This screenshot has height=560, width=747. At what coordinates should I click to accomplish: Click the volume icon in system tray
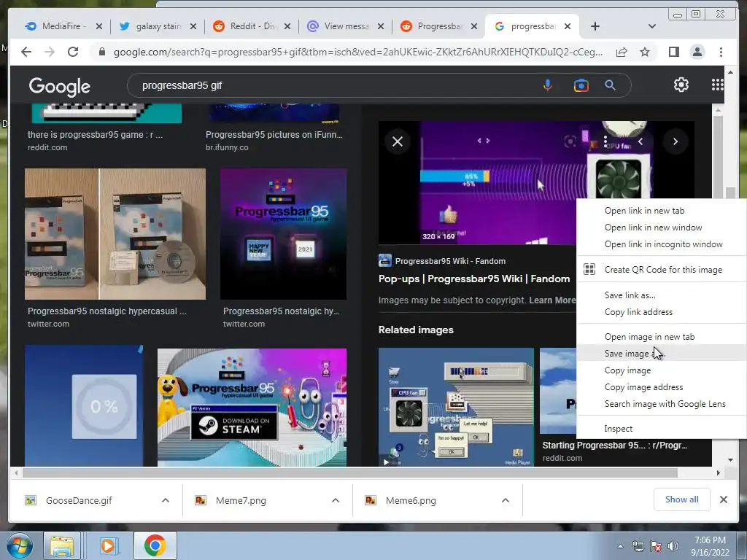(673, 546)
